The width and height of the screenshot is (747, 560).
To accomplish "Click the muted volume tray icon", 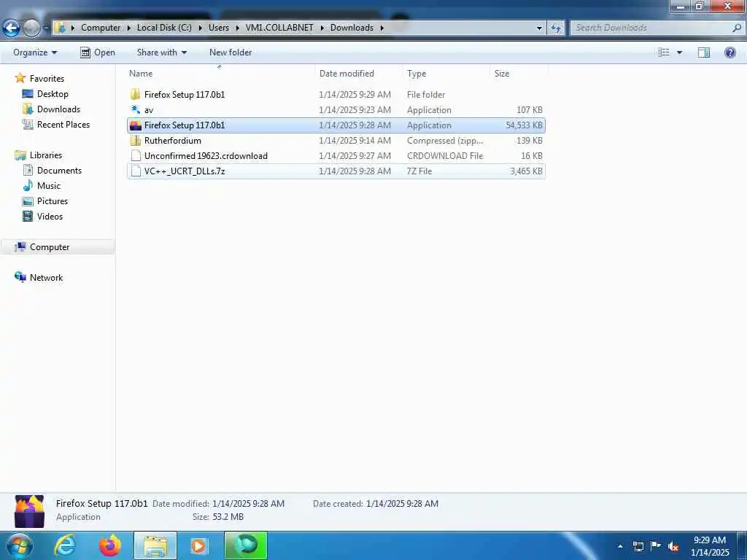I will 673,547.
